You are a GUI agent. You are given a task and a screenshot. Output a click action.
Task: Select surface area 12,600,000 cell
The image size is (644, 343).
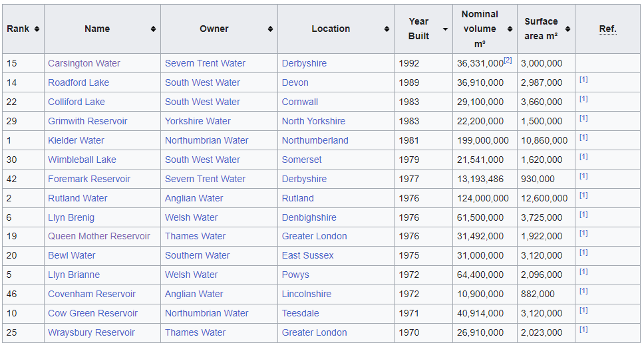(x=546, y=198)
